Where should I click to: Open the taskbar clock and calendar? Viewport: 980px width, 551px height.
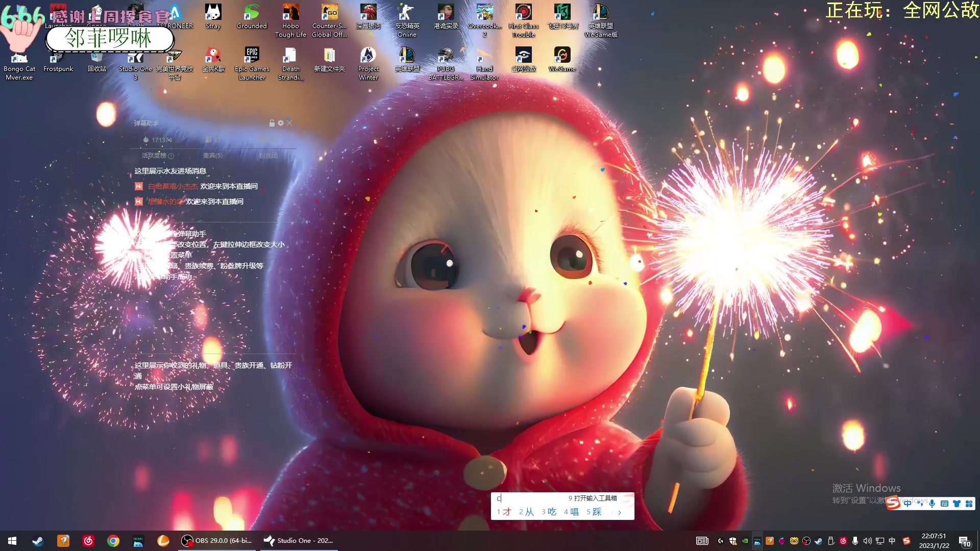934,541
